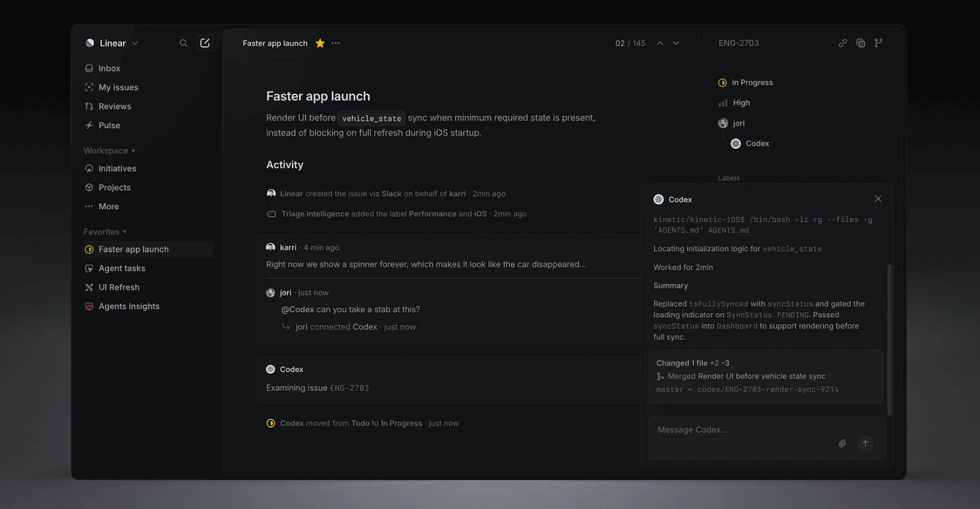980x509 pixels.
Task: Open more options ellipsis beside title
Action: click(335, 43)
